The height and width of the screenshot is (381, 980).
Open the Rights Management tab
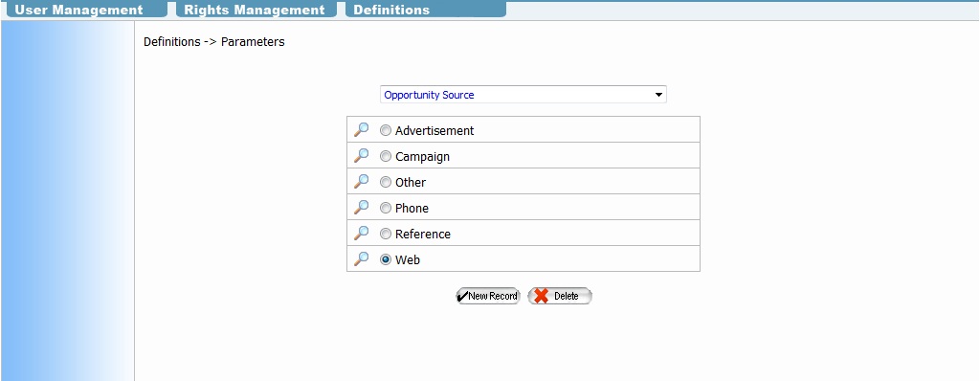point(256,10)
